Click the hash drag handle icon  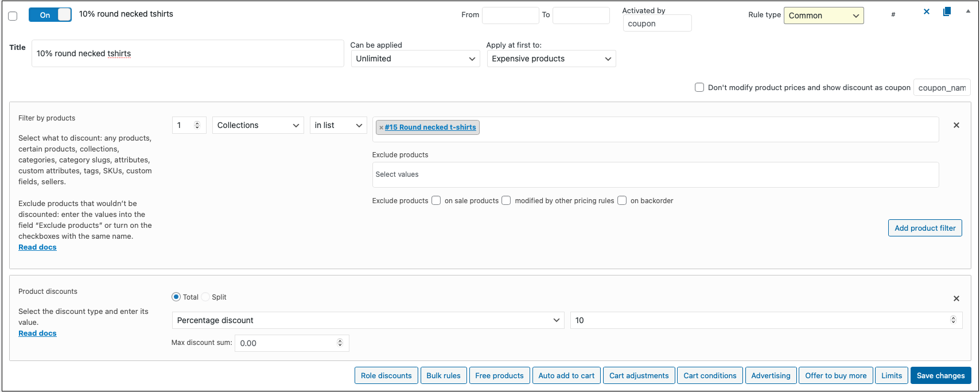click(893, 15)
